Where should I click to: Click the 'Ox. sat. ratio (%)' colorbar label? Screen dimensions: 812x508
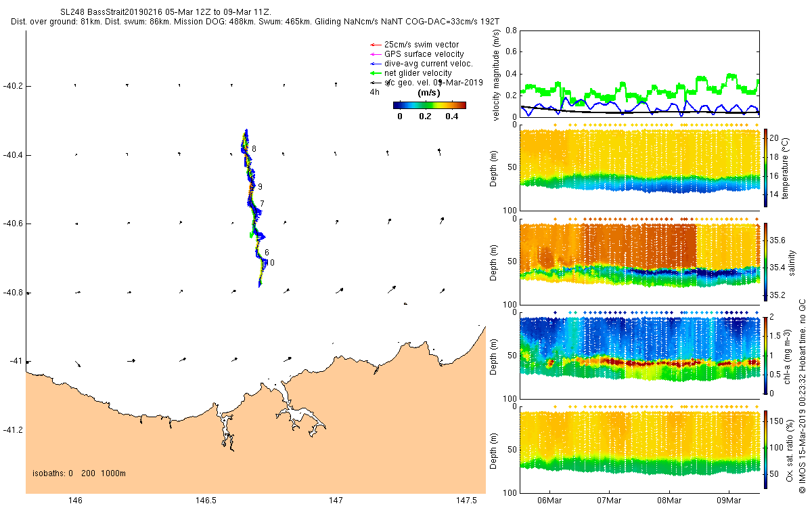[x=790, y=449]
